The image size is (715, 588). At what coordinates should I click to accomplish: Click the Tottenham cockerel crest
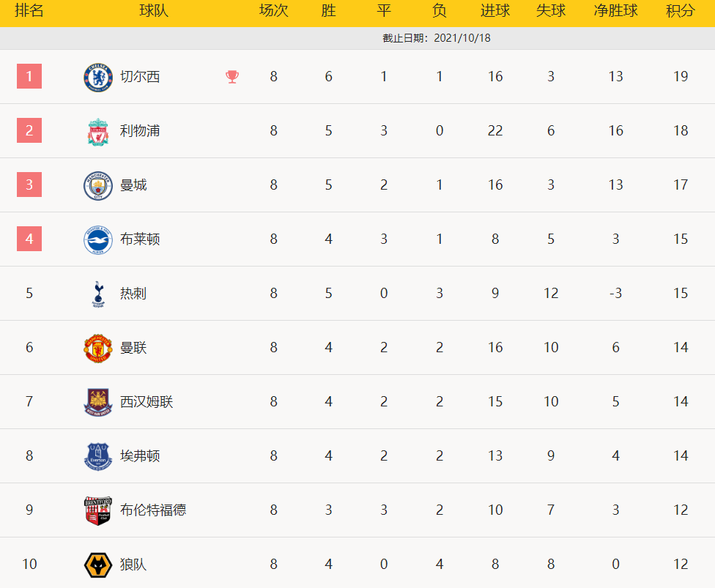pyautogui.click(x=98, y=294)
